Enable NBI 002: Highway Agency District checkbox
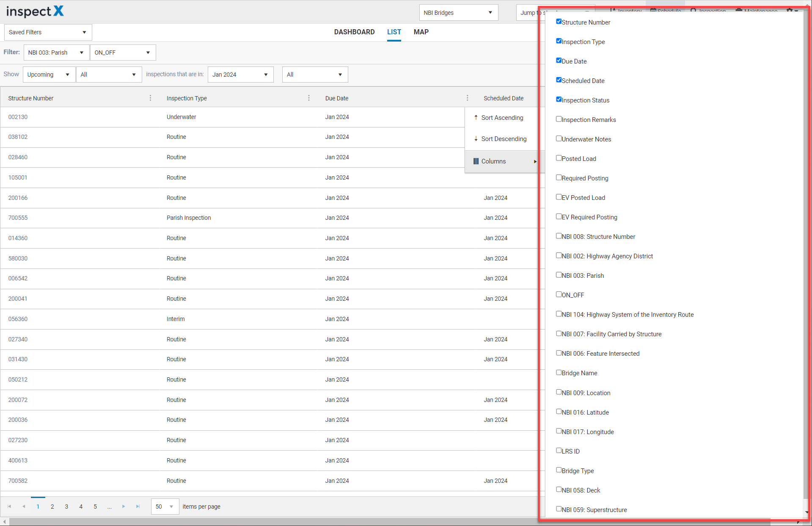This screenshot has width=812, height=526. (x=559, y=255)
